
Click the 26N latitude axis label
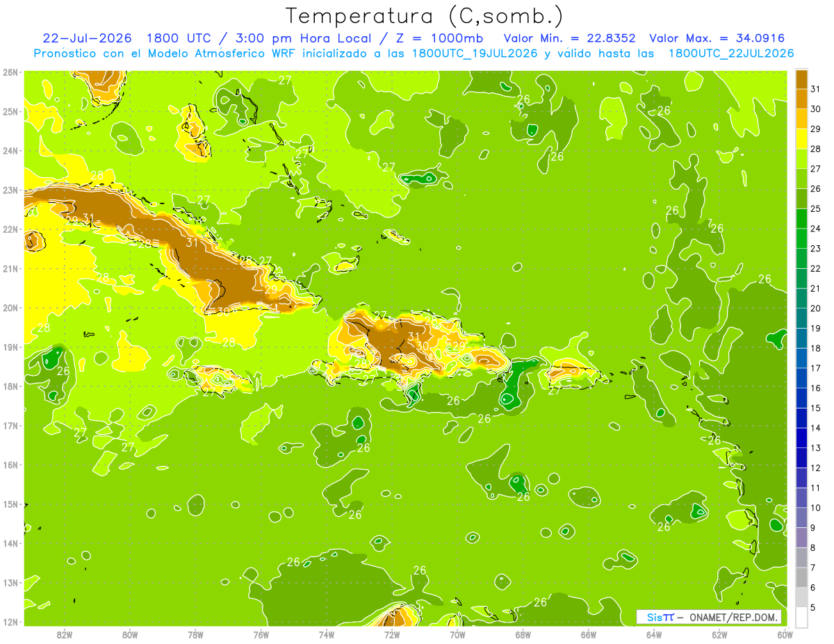(x=10, y=72)
